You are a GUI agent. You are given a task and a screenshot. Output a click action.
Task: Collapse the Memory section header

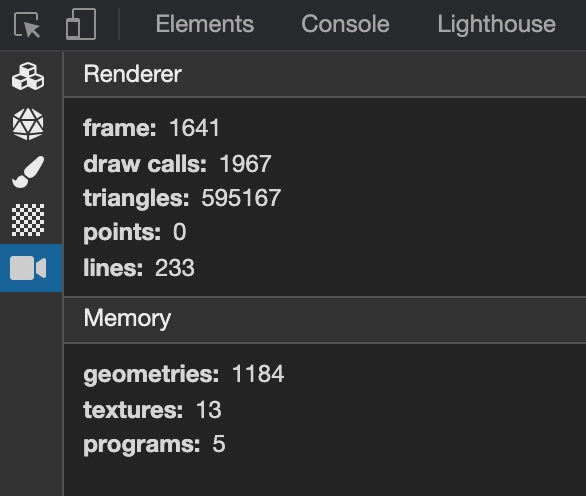(325, 319)
